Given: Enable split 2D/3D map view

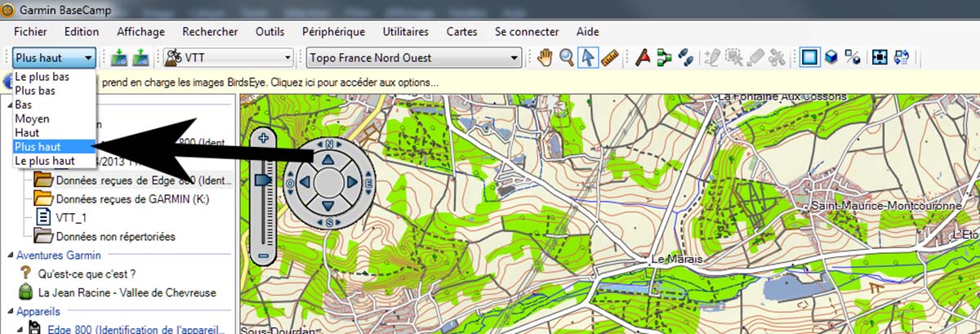Looking at the screenshot, I should coord(852,58).
